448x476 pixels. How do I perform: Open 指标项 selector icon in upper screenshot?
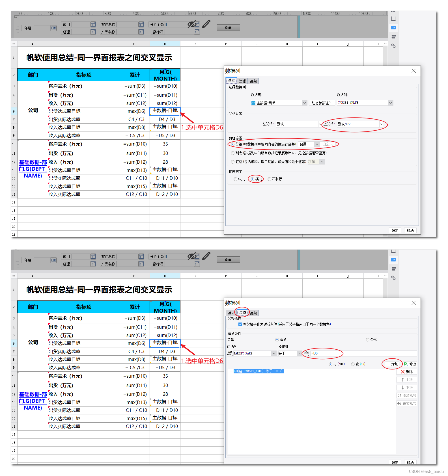[x=197, y=32]
